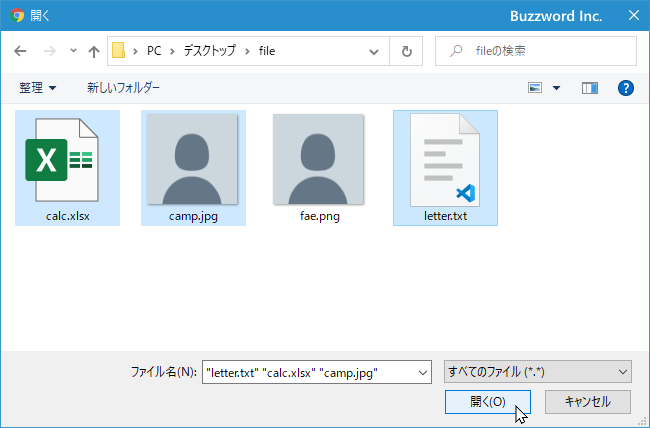Click the 開く(O) button
Viewport: 650px width, 428px height.
(x=488, y=401)
